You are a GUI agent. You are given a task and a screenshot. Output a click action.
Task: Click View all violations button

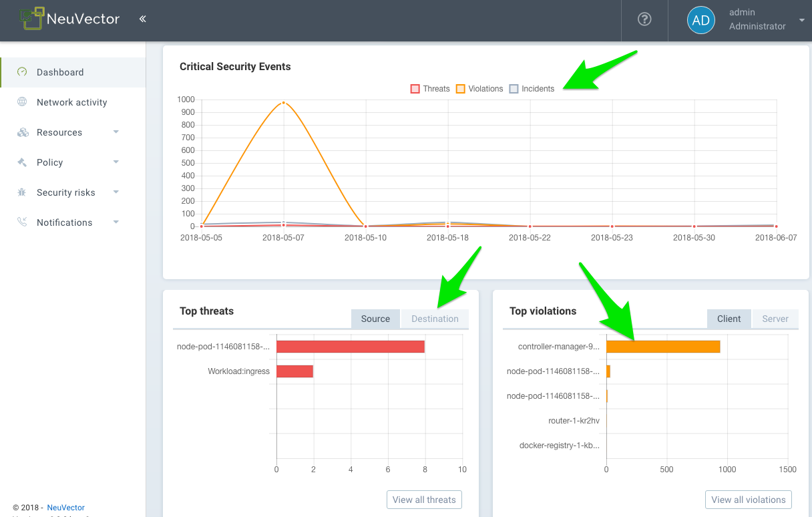pyautogui.click(x=748, y=500)
